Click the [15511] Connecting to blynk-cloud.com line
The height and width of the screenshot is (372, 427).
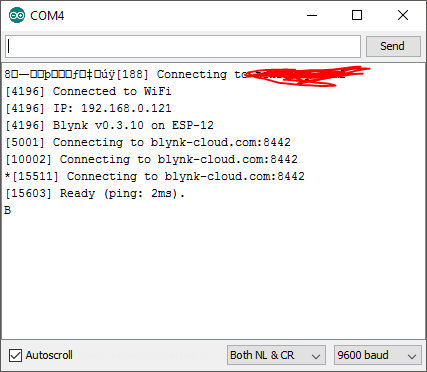(x=155, y=176)
